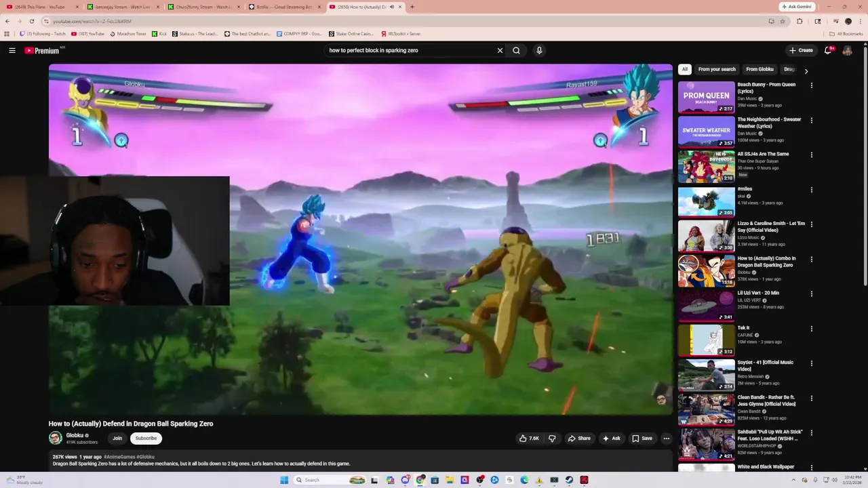Open Lizzo Let 'Em Say video thumbnail
Image resolution: width=868 pixels, height=488 pixels.
(706, 236)
